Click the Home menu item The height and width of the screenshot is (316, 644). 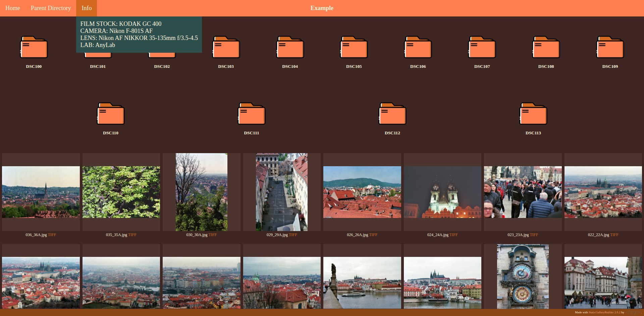pos(13,8)
